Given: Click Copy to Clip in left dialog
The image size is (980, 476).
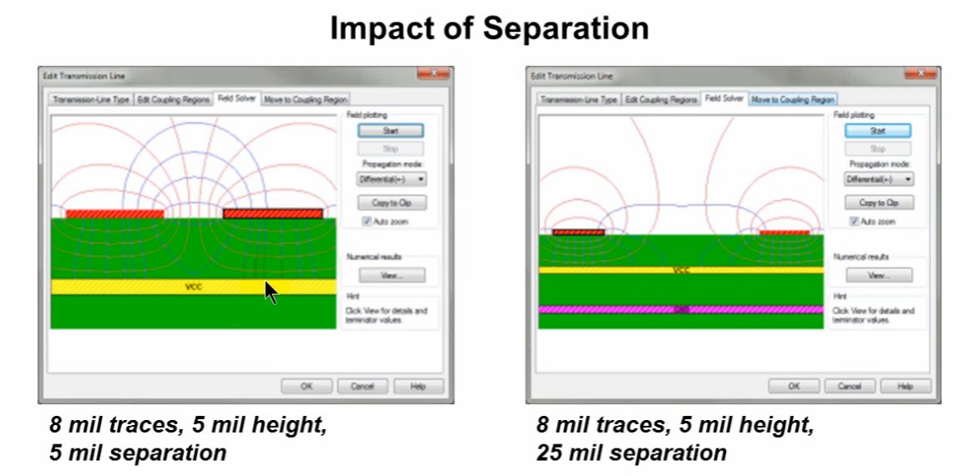Looking at the screenshot, I should [x=391, y=203].
